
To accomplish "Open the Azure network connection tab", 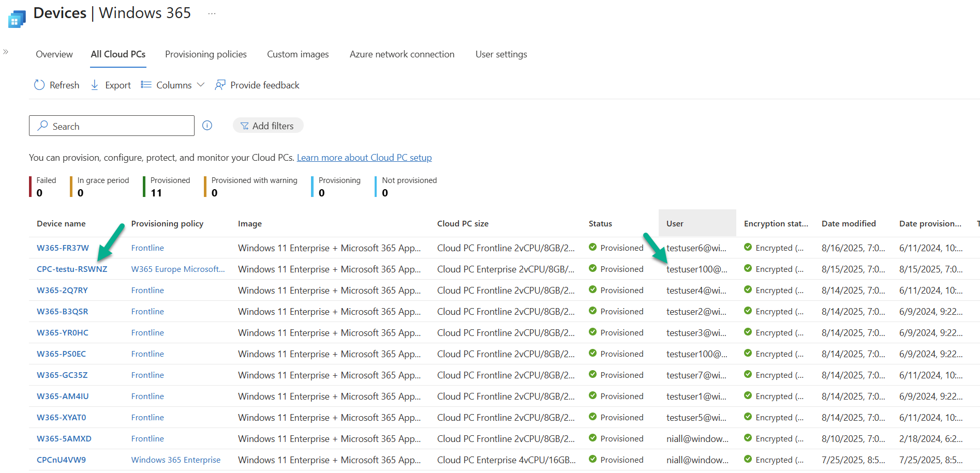I will [402, 54].
